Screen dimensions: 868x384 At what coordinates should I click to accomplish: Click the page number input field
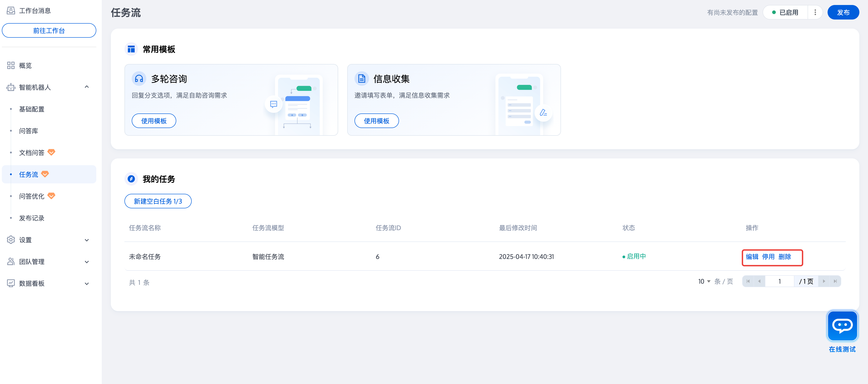tap(779, 281)
